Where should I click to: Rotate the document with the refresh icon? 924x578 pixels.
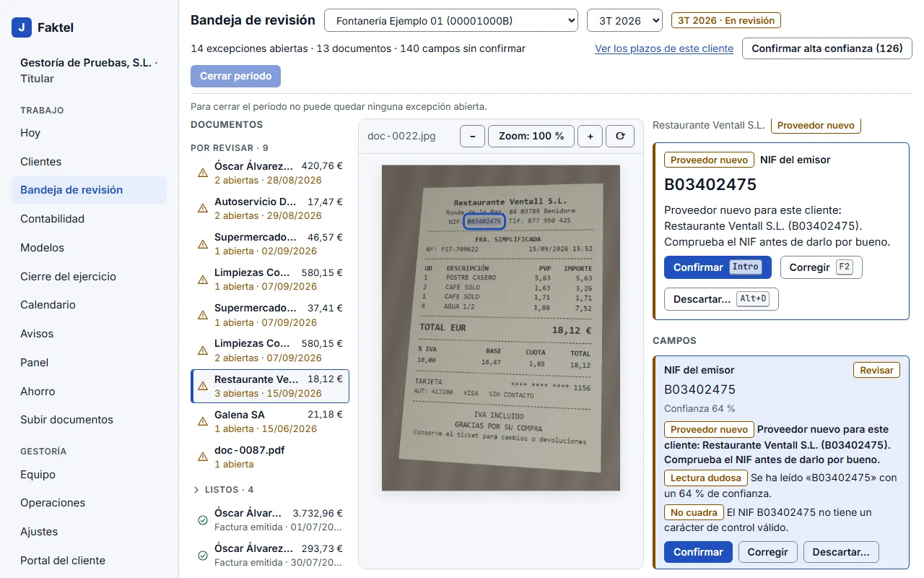pos(620,136)
